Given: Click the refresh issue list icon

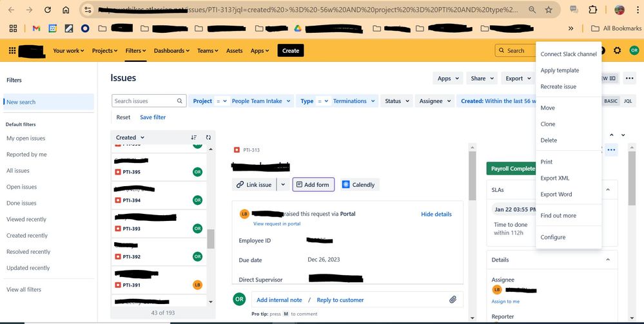Looking at the screenshot, I should pyautogui.click(x=208, y=138).
